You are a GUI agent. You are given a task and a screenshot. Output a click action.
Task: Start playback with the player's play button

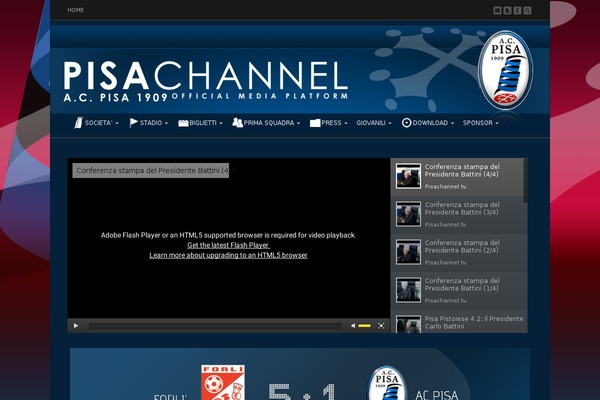[76, 326]
